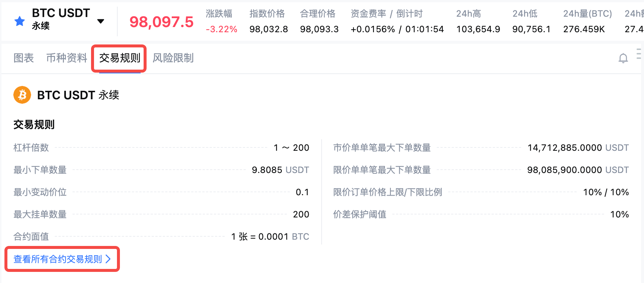Switch to the 风险限制 tab
The width and height of the screenshot is (644, 283).
tap(173, 58)
